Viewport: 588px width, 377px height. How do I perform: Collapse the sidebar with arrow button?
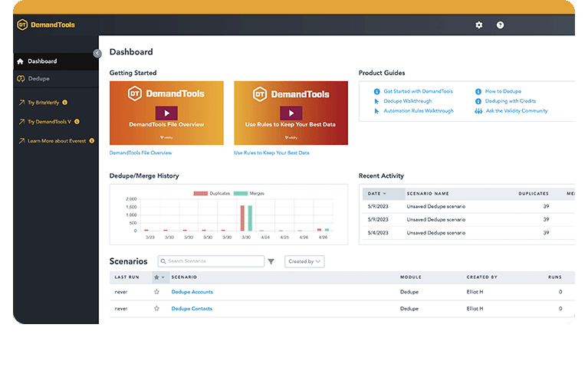click(x=97, y=53)
